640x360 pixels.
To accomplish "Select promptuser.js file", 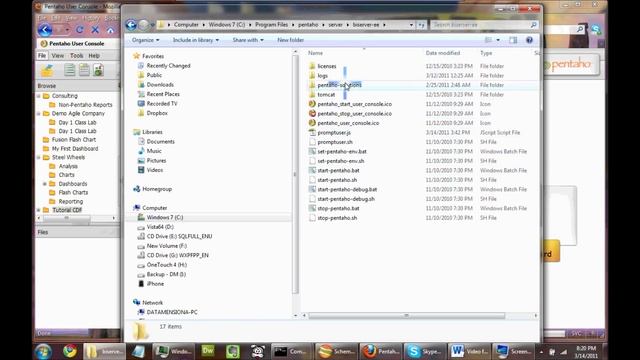I will [334, 133].
